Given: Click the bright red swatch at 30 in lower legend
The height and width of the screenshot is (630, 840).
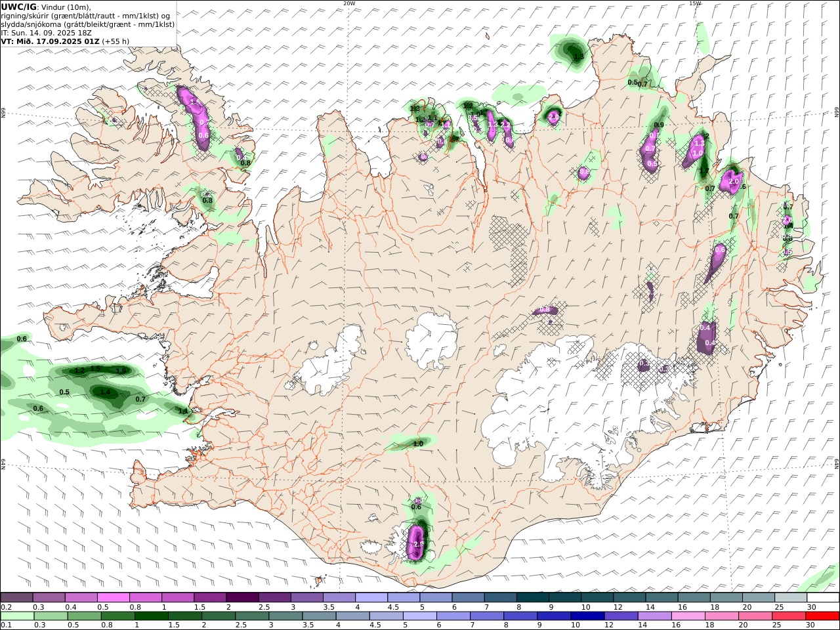Looking at the screenshot, I should click(821, 616).
